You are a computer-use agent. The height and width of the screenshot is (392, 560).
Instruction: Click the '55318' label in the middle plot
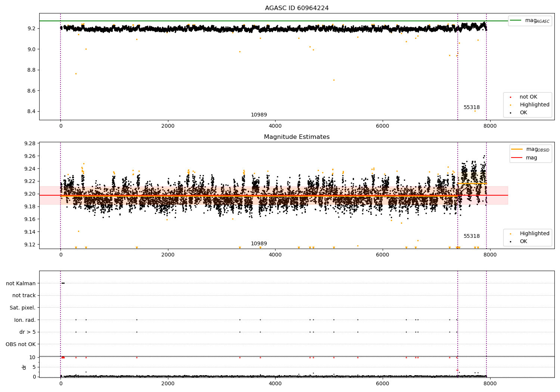(x=472, y=236)
